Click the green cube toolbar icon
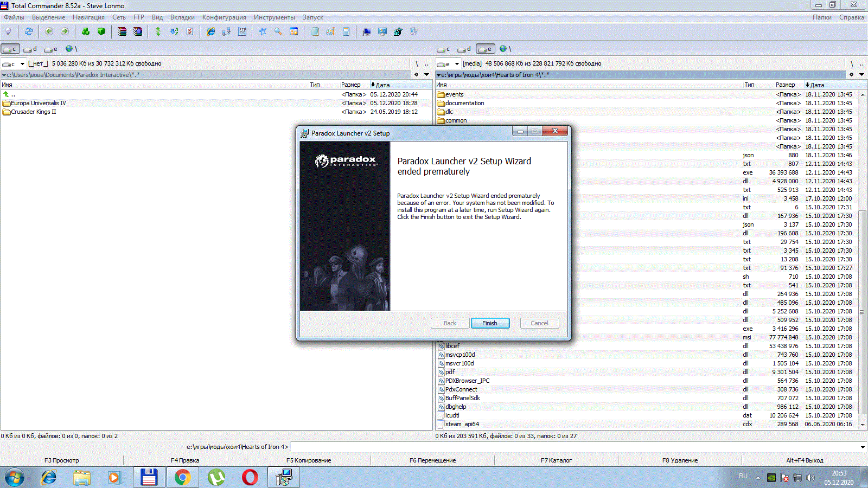 coord(101,31)
